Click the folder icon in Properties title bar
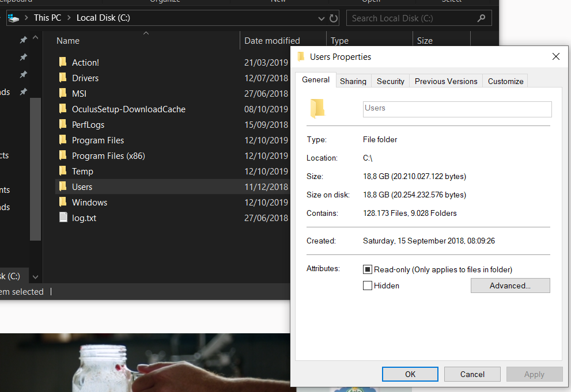The height and width of the screenshot is (392, 571). (x=301, y=56)
